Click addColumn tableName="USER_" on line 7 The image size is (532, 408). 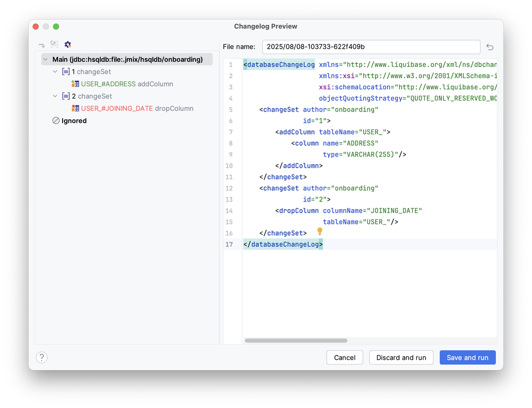tap(332, 132)
